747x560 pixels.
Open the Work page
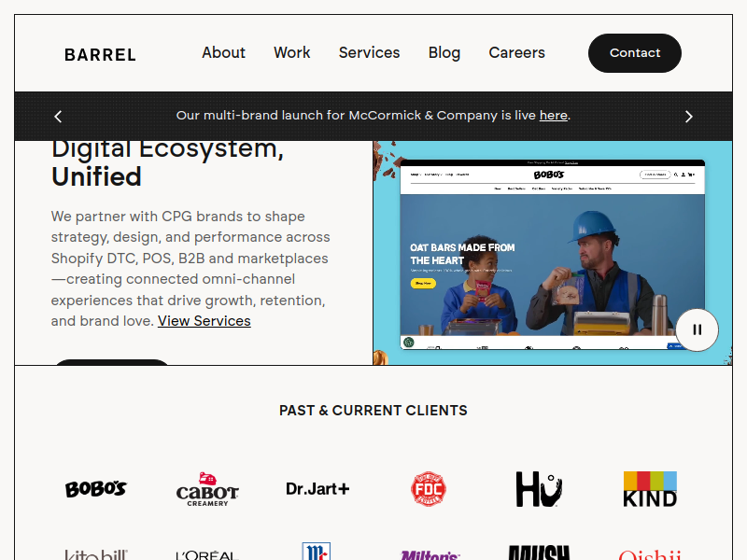[292, 52]
